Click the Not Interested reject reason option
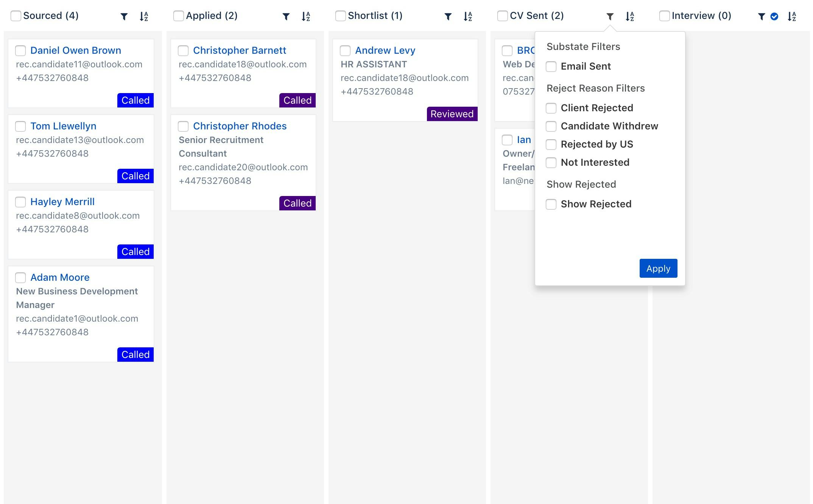Viewport: 813px width, 504px height. (551, 162)
